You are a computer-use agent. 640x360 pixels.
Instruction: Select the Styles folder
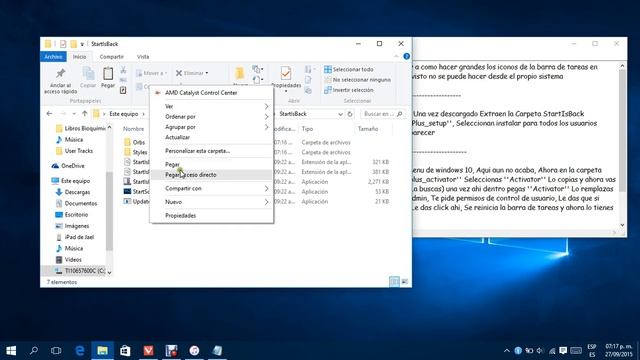[x=136, y=152]
